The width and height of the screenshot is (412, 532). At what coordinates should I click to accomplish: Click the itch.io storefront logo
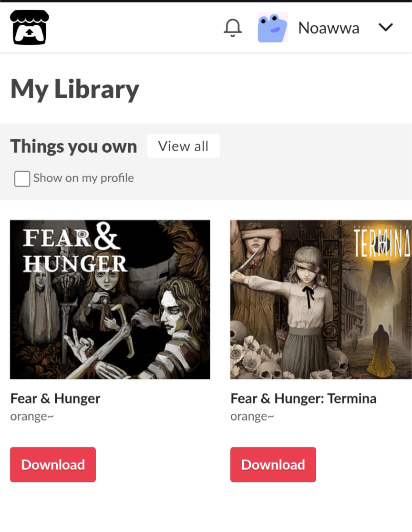(30, 28)
